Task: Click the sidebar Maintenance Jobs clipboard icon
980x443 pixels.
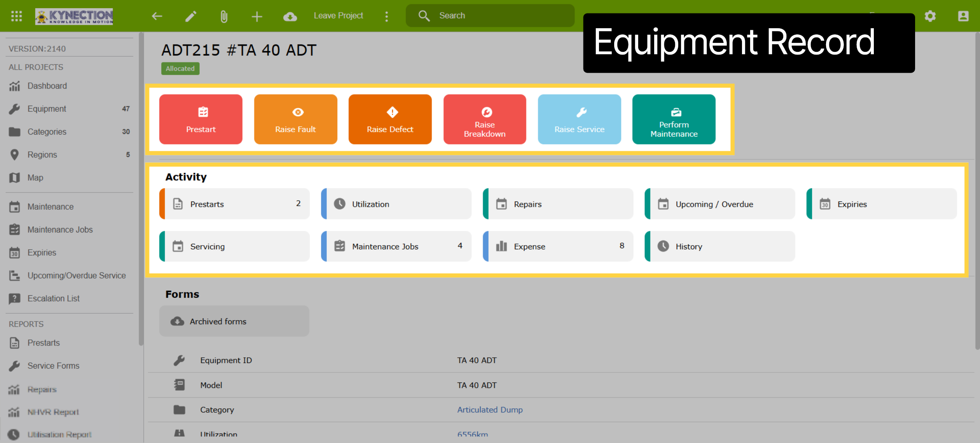Action: (x=14, y=229)
